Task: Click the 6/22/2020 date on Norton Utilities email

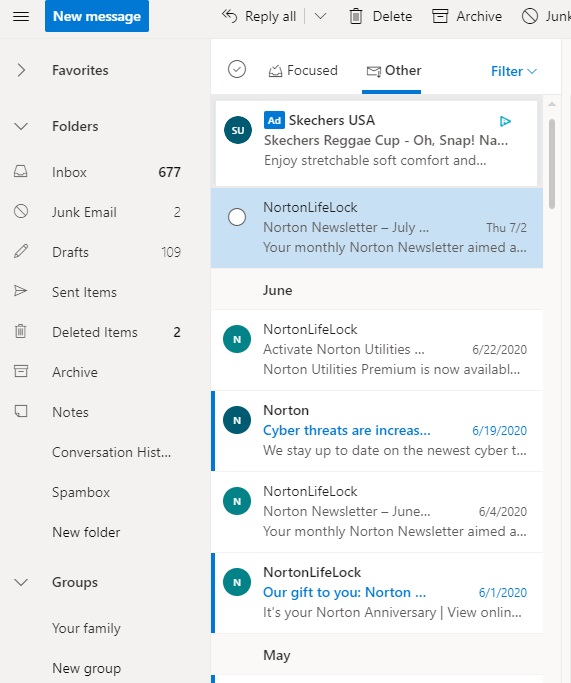Action: click(x=500, y=349)
